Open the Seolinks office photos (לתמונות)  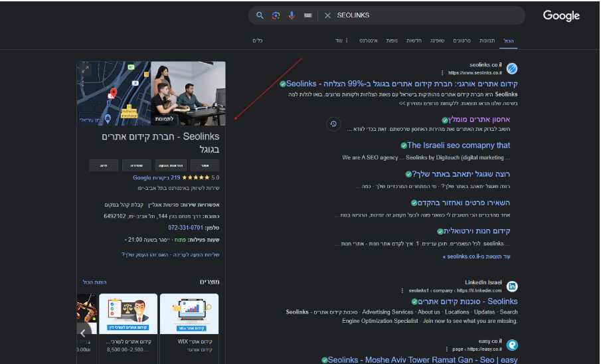(x=188, y=94)
